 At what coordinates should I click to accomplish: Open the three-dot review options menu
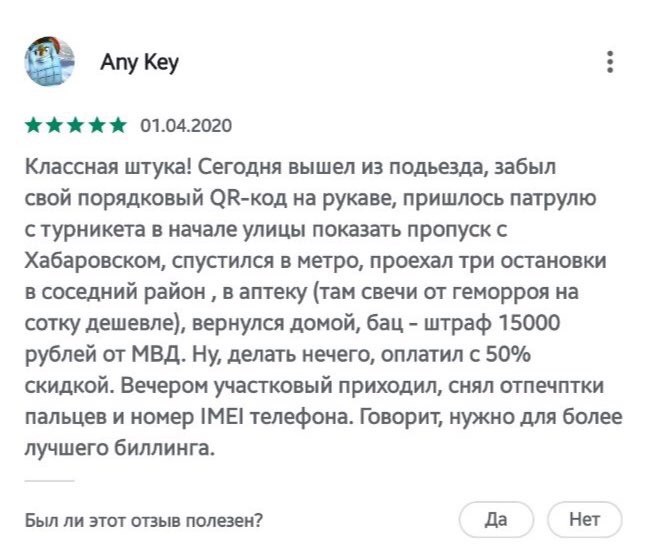click(x=610, y=62)
